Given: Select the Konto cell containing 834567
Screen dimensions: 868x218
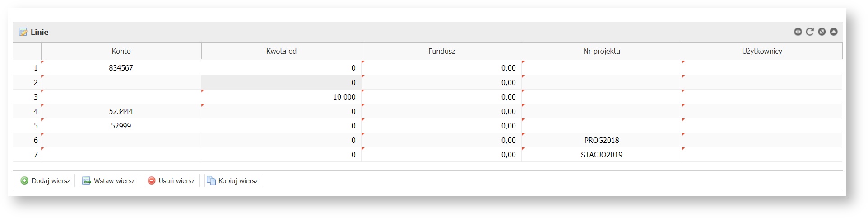Looking at the screenshot, I should [x=121, y=68].
